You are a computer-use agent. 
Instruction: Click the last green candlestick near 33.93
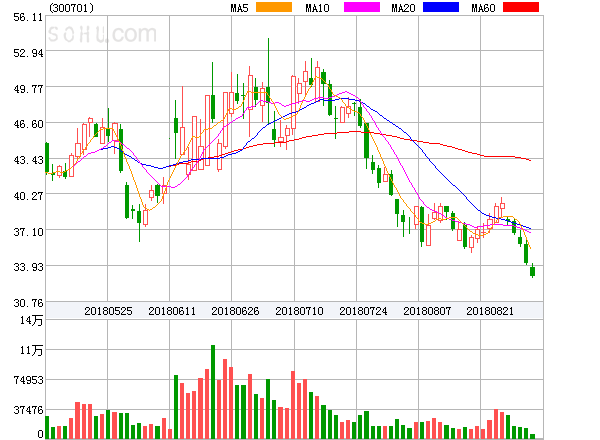point(532,271)
